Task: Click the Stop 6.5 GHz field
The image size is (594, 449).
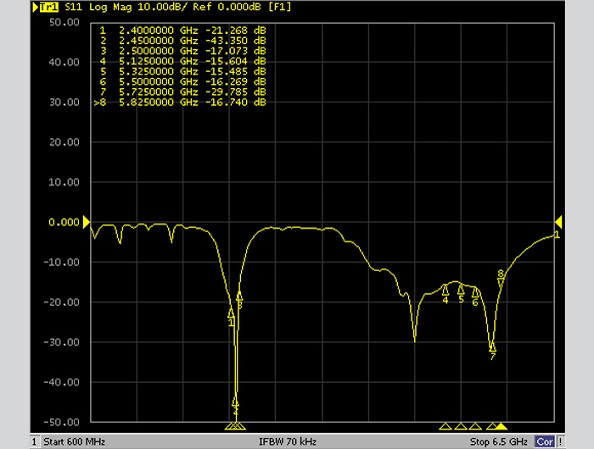Action: point(499,442)
